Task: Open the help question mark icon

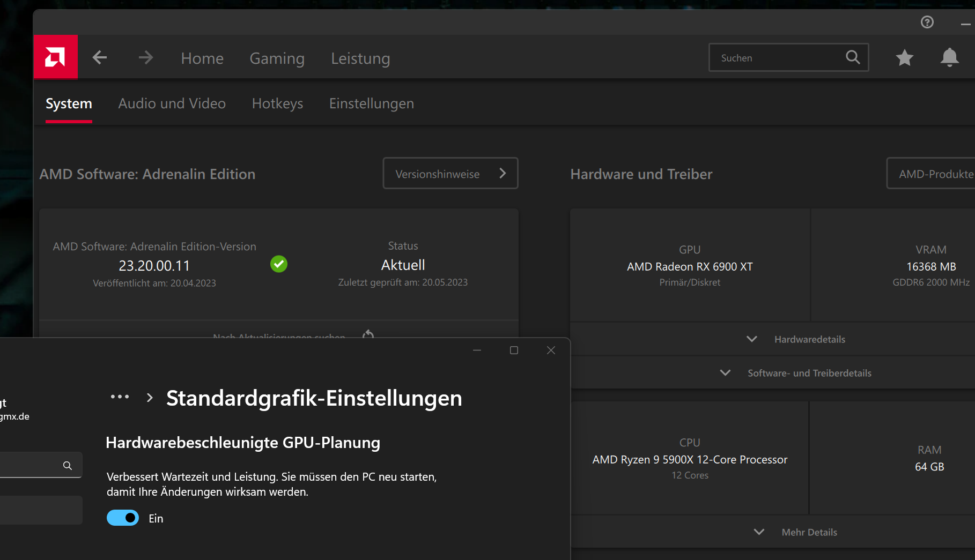Action: click(x=927, y=22)
